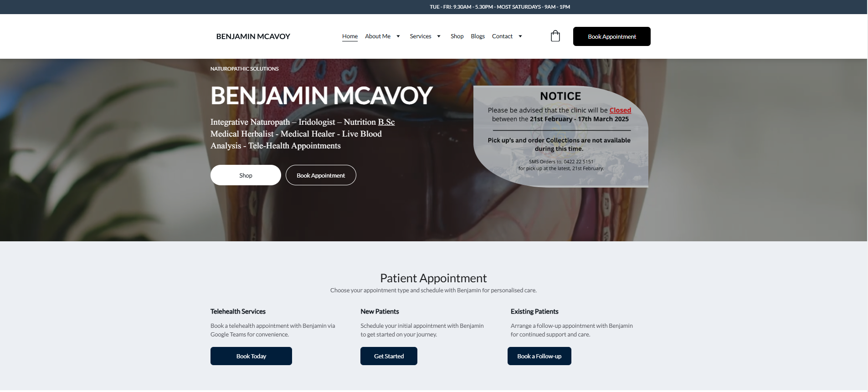Expand the About Me dropdown arrow
The height and width of the screenshot is (392, 868).
pos(398,36)
